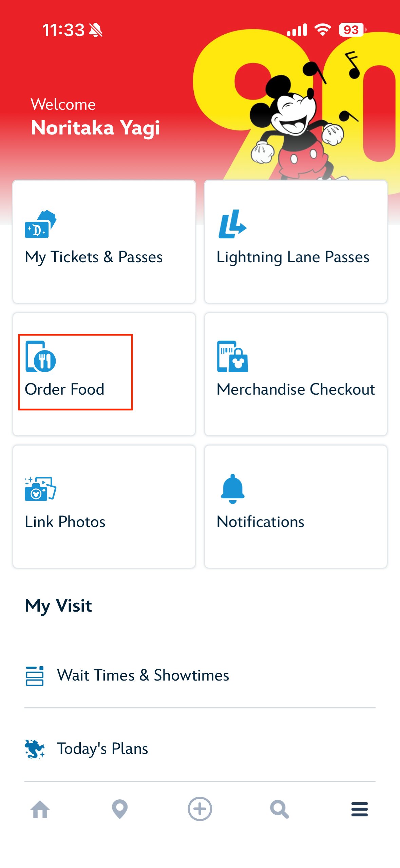The width and height of the screenshot is (400, 868).
Task: Open the search magnifier tab
Action: [x=280, y=809]
